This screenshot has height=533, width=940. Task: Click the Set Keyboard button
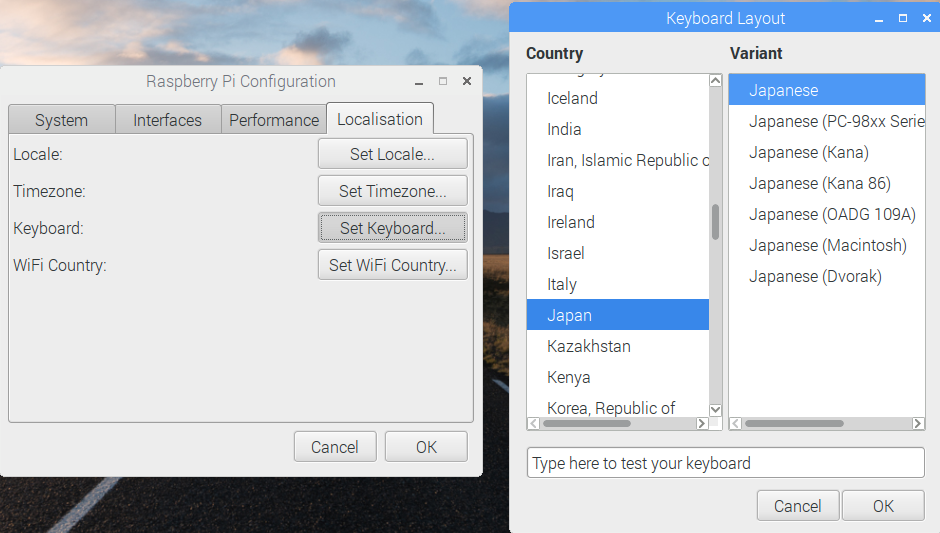pyautogui.click(x=393, y=228)
